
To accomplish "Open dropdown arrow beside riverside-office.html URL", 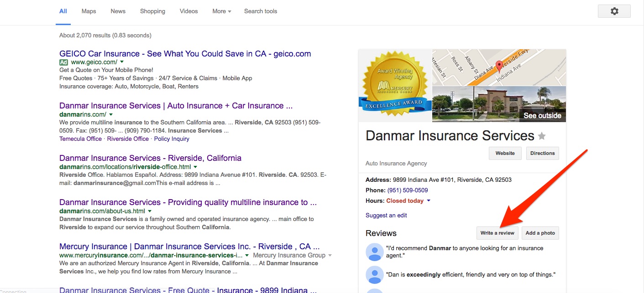I will [195, 167].
